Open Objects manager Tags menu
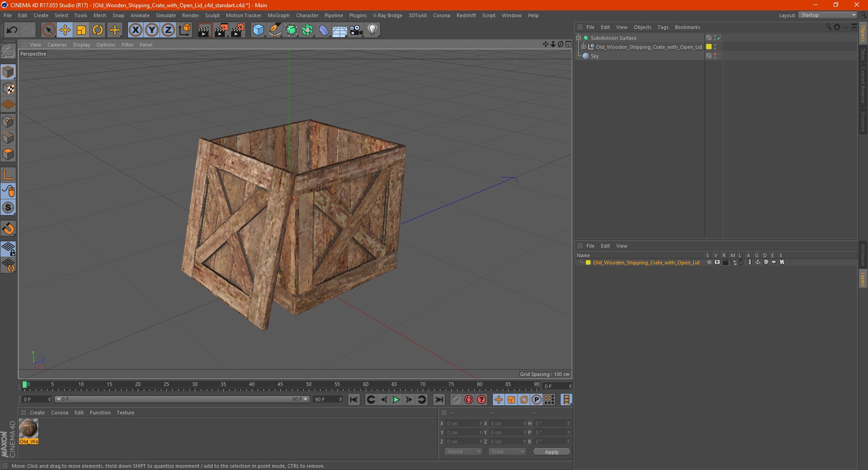 (x=663, y=27)
